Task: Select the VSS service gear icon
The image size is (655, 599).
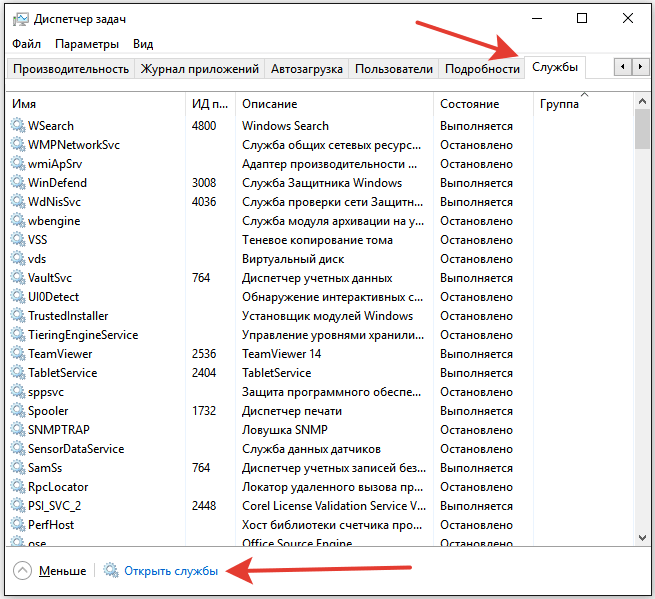Action: tap(18, 239)
